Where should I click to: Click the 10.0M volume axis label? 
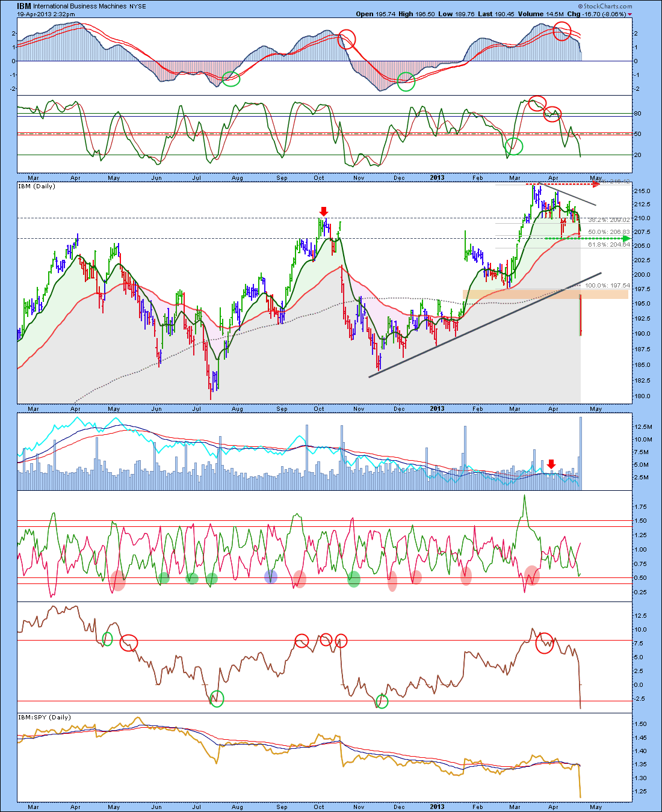pyautogui.click(x=642, y=440)
